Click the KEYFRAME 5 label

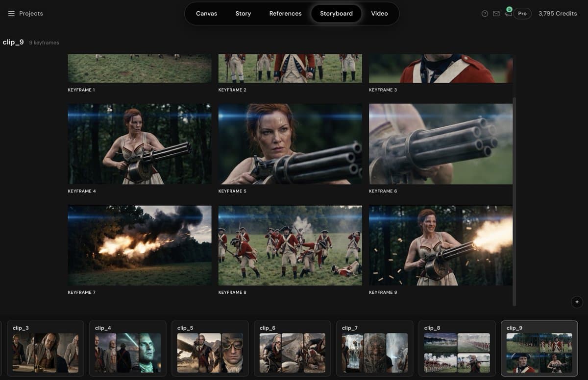[x=232, y=191]
